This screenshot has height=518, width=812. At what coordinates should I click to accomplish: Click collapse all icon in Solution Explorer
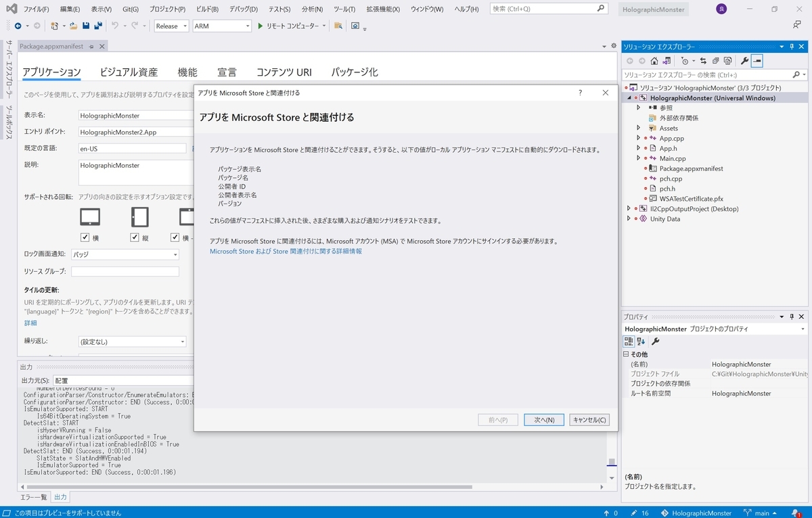pyautogui.click(x=715, y=61)
